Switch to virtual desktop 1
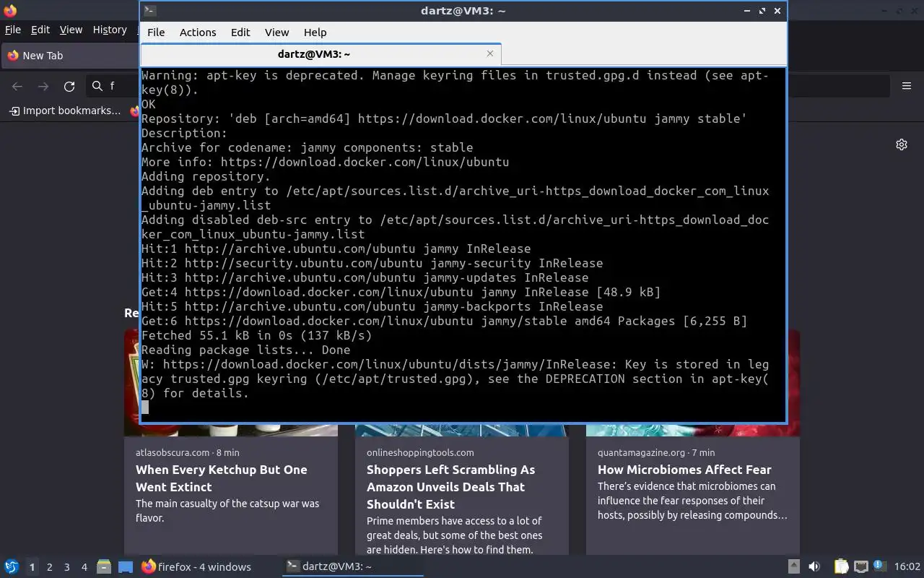 (32, 567)
